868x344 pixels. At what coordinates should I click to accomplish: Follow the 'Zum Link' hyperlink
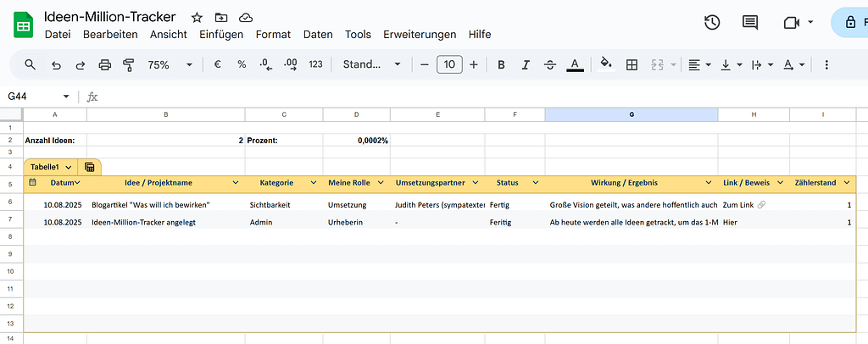point(738,205)
